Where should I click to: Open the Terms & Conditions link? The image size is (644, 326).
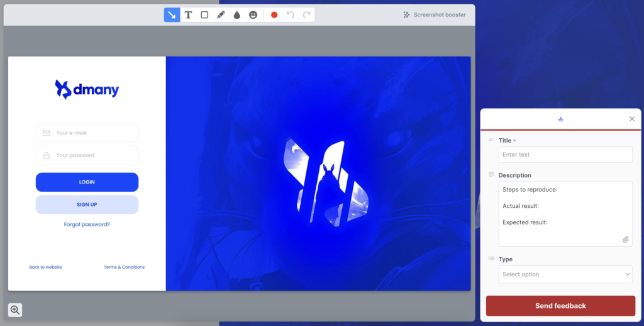[x=124, y=267]
